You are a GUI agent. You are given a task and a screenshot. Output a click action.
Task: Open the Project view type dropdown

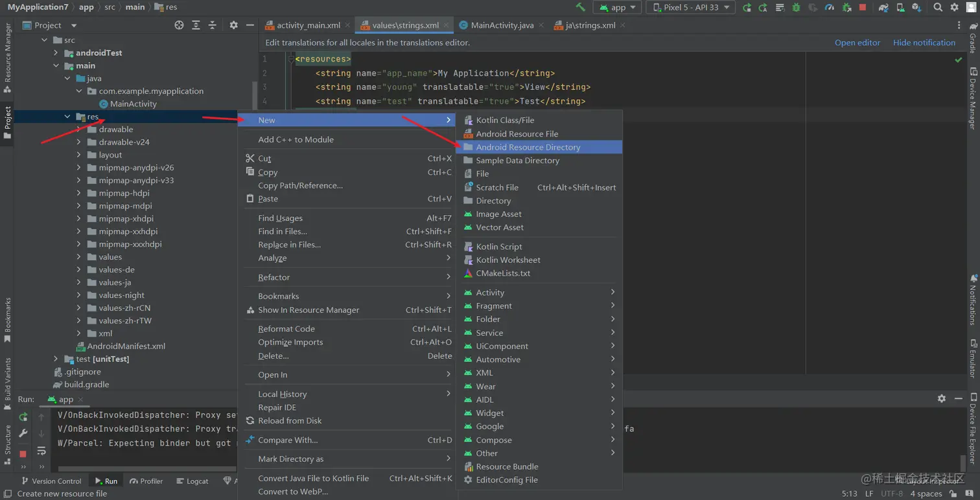tap(50, 25)
